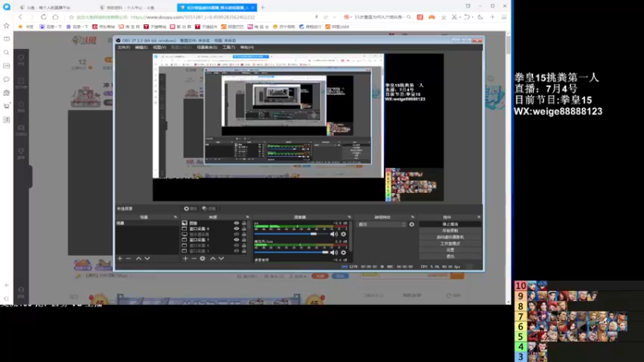This screenshot has height=362, width=644.
Task: Open the browser download manager icon
Action: click(x=444, y=17)
